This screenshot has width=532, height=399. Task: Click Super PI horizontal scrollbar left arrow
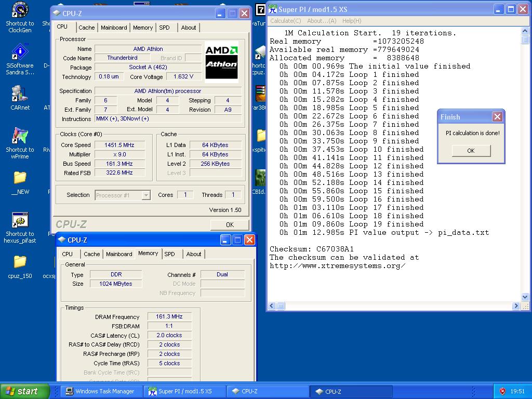tap(272, 305)
